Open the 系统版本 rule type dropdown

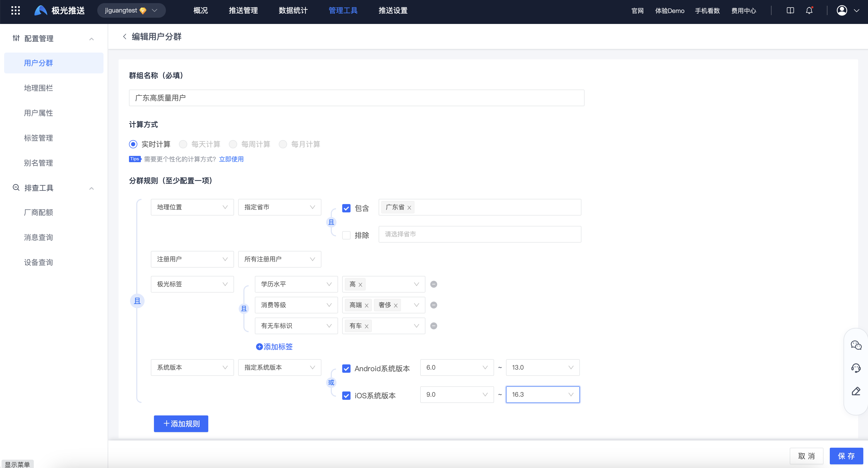[x=192, y=367]
